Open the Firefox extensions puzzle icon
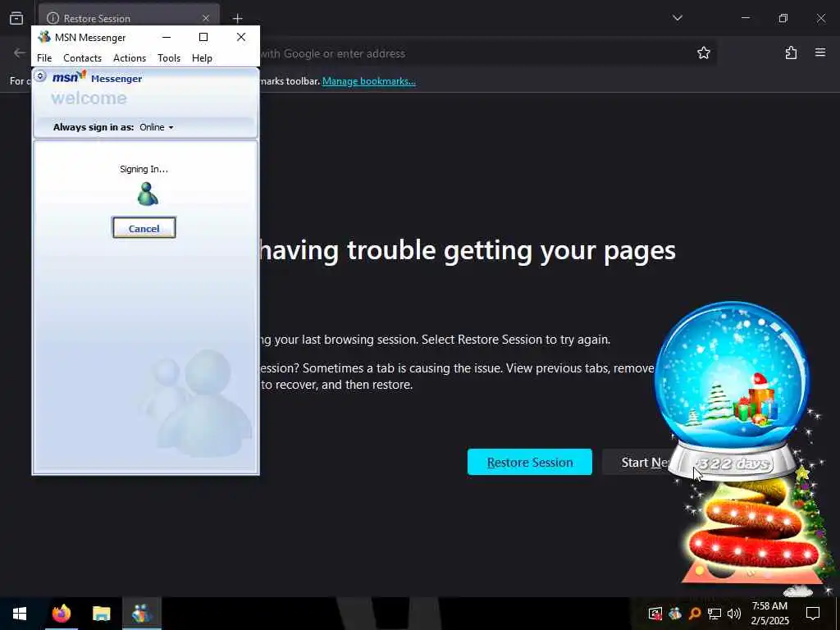840x630 pixels. (791, 52)
